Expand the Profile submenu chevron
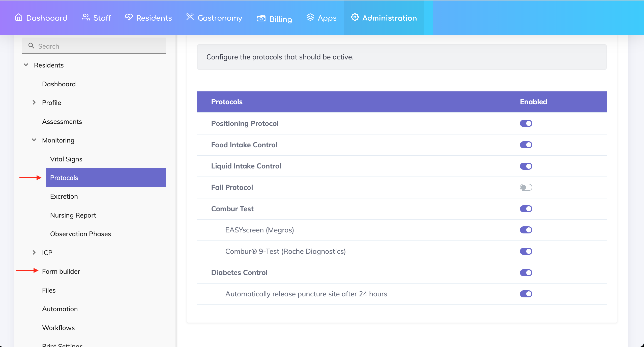Viewport: 644px width, 347px height. [x=34, y=102]
